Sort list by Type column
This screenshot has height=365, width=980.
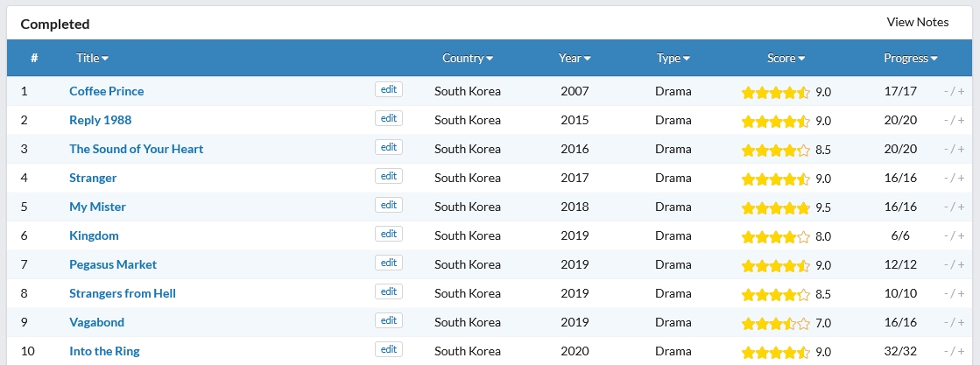(673, 58)
